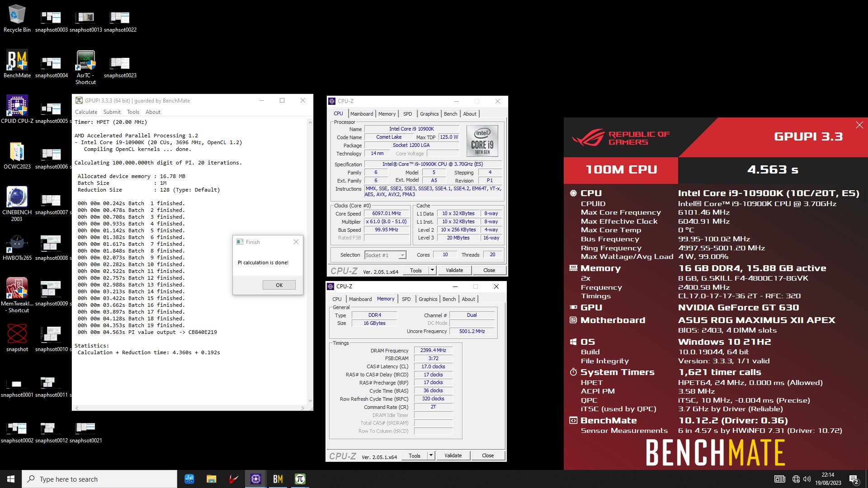Open snaphsot0023 desktop file
The height and width of the screenshot is (488, 868).
pos(120,67)
